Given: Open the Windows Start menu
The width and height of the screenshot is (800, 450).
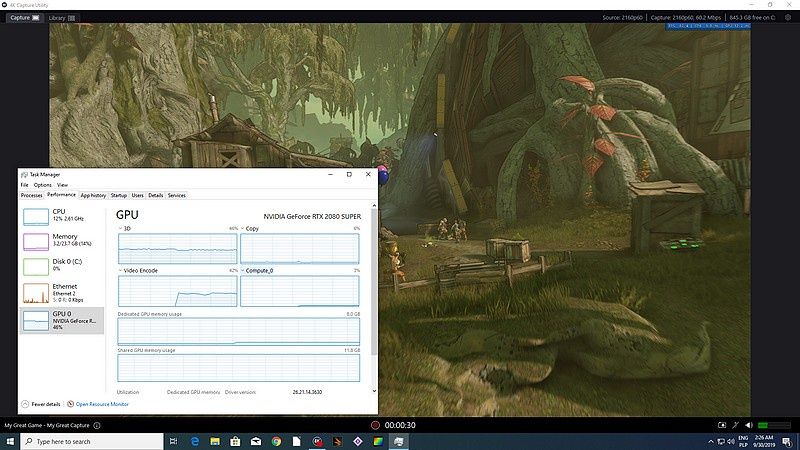Looking at the screenshot, I should coord(10,441).
